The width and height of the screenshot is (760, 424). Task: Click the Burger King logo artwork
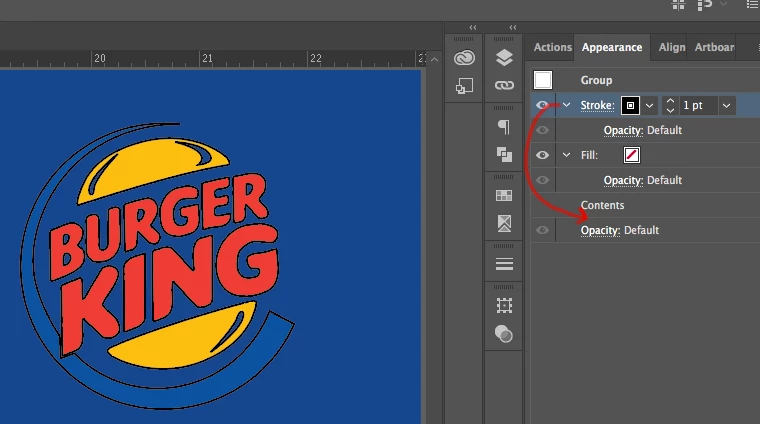[x=156, y=266]
